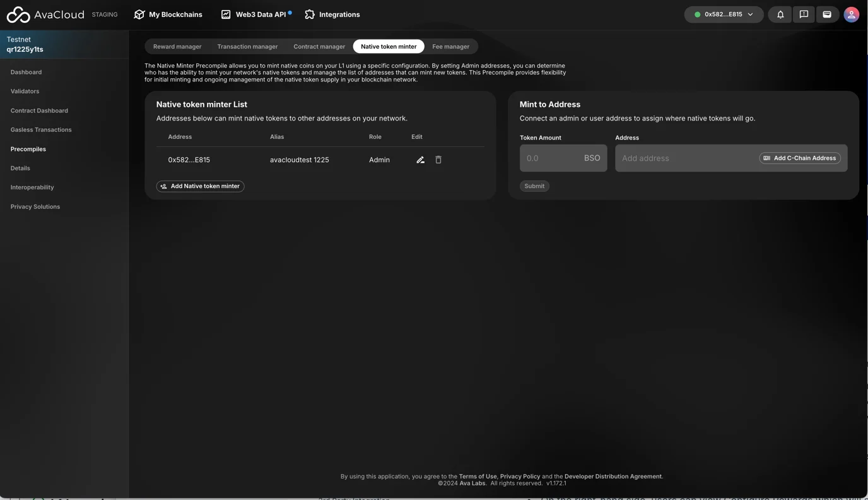
Task: Click the Mint to Address heading
Action: pyautogui.click(x=550, y=105)
